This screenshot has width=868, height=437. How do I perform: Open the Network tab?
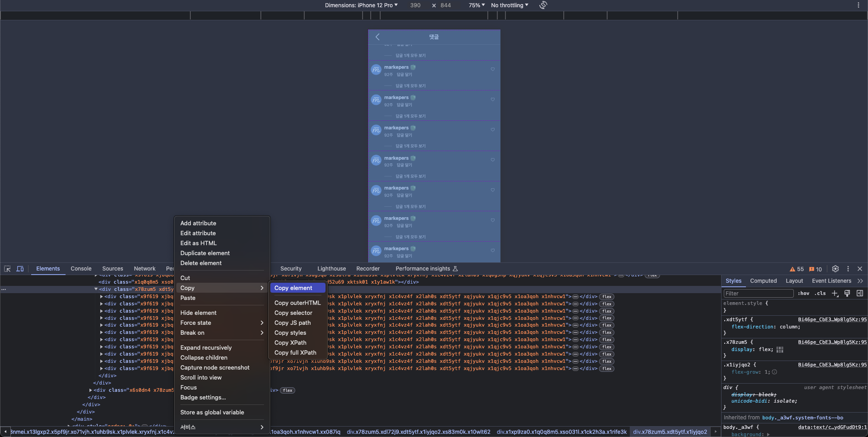pyautogui.click(x=145, y=269)
